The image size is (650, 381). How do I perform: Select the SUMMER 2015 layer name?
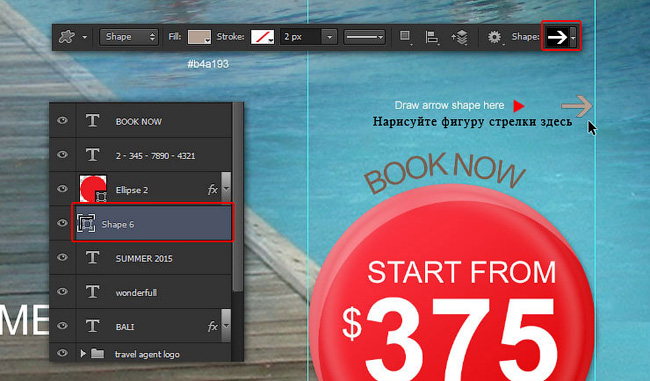coord(144,259)
